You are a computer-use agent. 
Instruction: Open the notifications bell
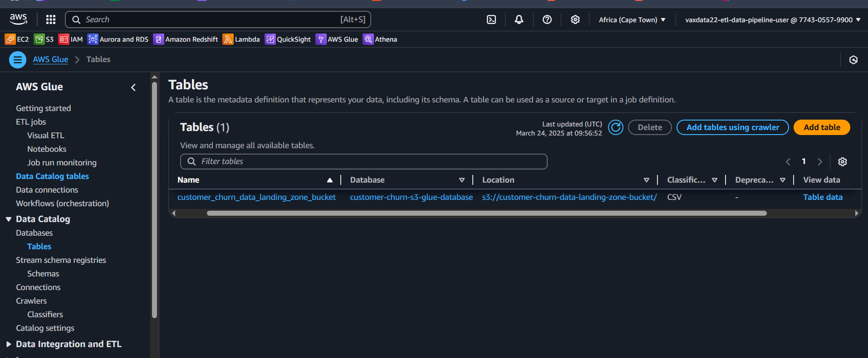[x=519, y=19]
